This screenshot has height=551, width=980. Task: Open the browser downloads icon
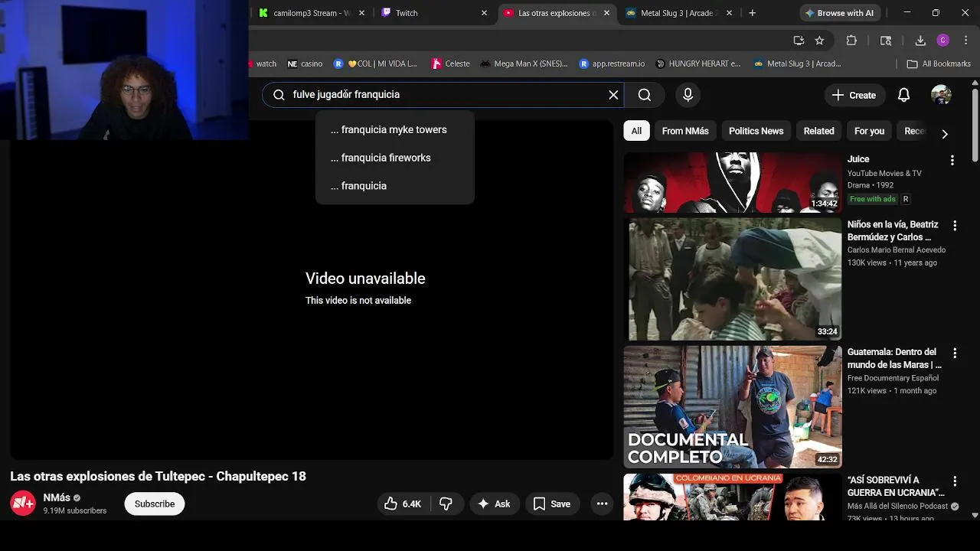pyautogui.click(x=920, y=41)
